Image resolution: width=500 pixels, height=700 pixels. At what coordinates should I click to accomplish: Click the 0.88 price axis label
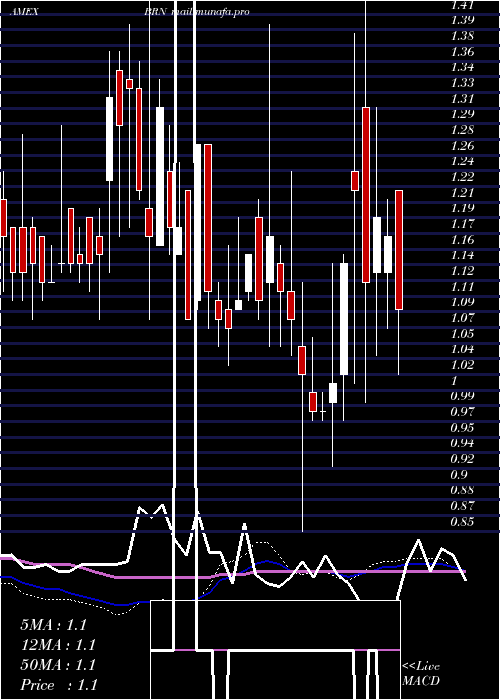(x=462, y=491)
